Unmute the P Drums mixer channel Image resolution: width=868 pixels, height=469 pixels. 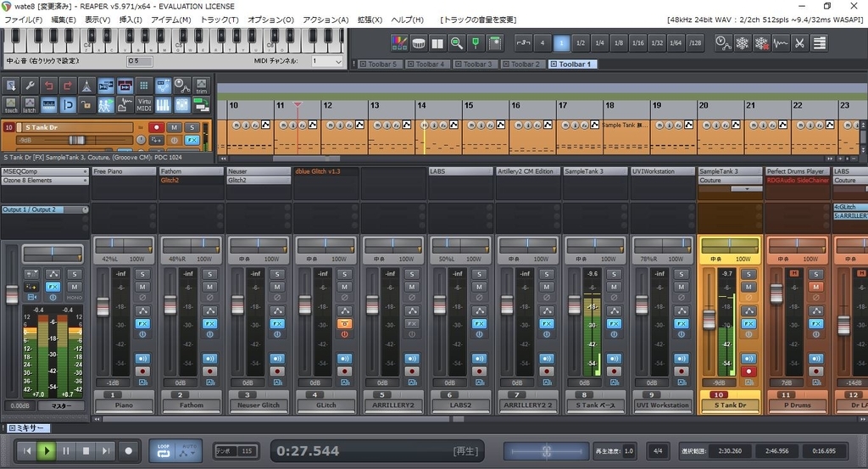tap(816, 287)
